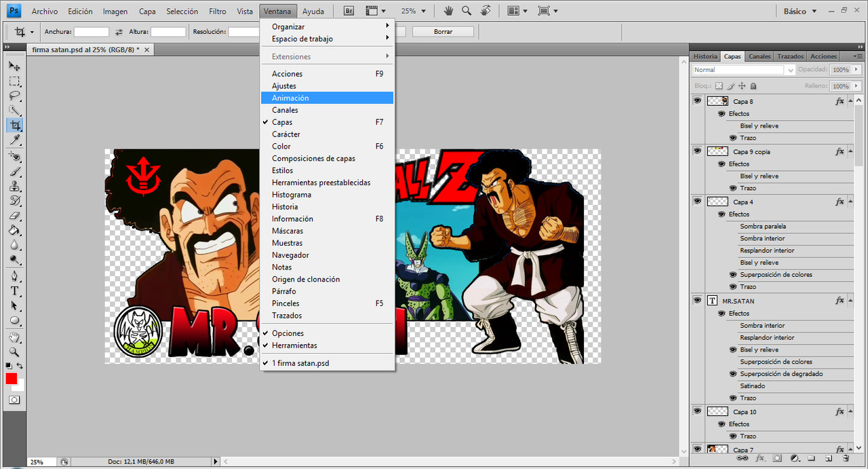Viewport: 868px width, 469px height.
Task: Launch Adobe Bridge
Action: pos(349,11)
